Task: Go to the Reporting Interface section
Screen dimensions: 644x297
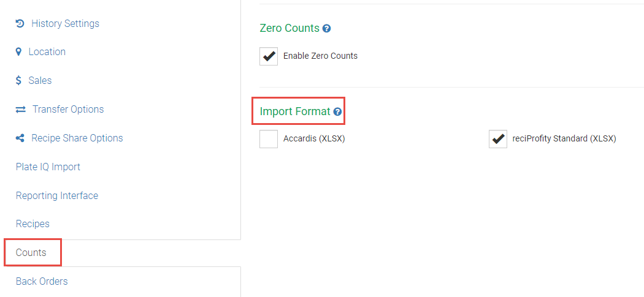Action: pyautogui.click(x=57, y=195)
